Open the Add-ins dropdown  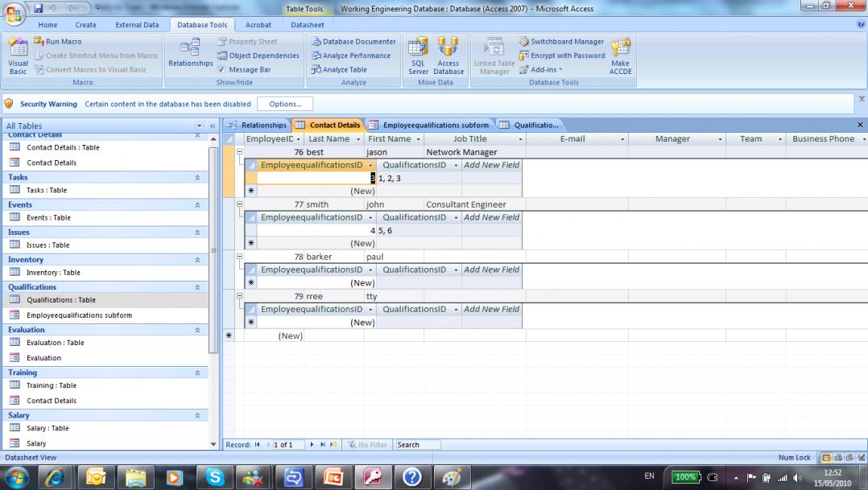540,70
